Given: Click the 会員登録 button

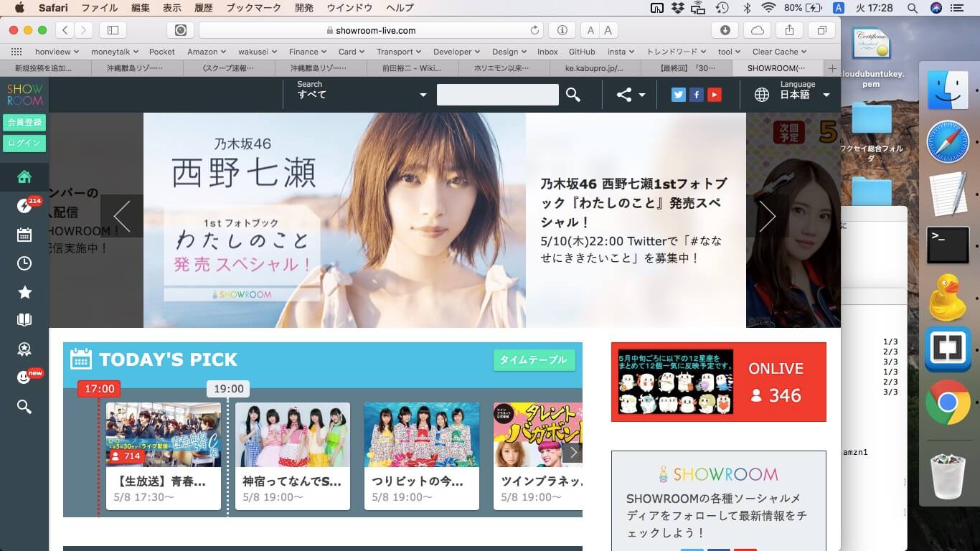Looking at the screenshot, I should coord(24,123).
